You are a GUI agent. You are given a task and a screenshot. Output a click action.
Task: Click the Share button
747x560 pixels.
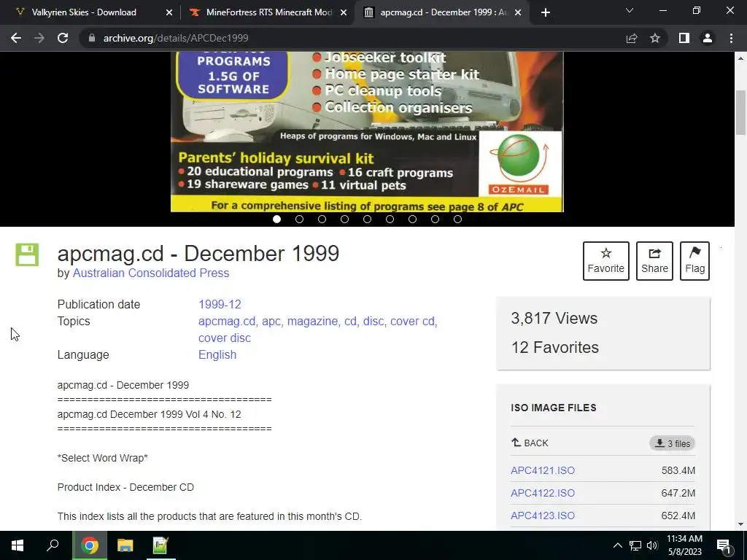tap(654, 261)
